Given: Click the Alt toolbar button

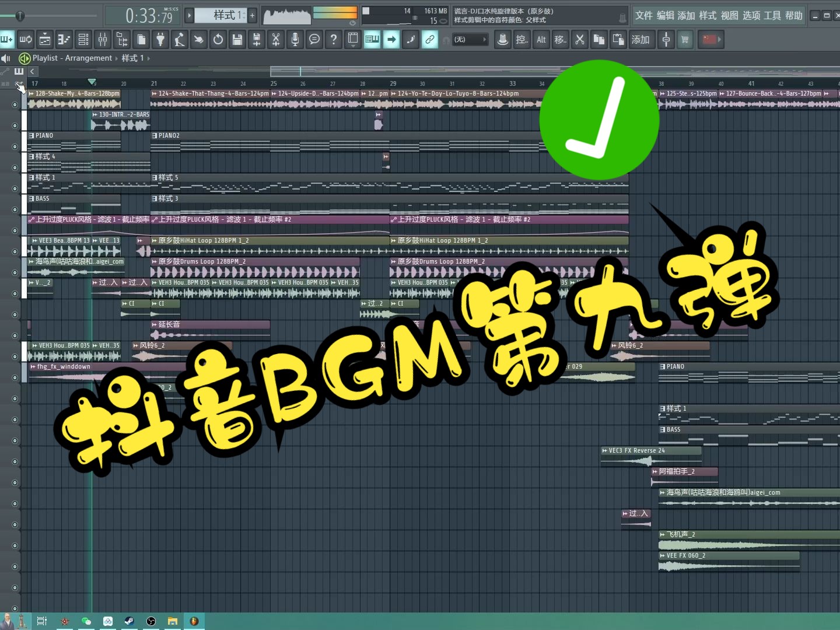Looking at the screenshot, I should pos(541,39).
